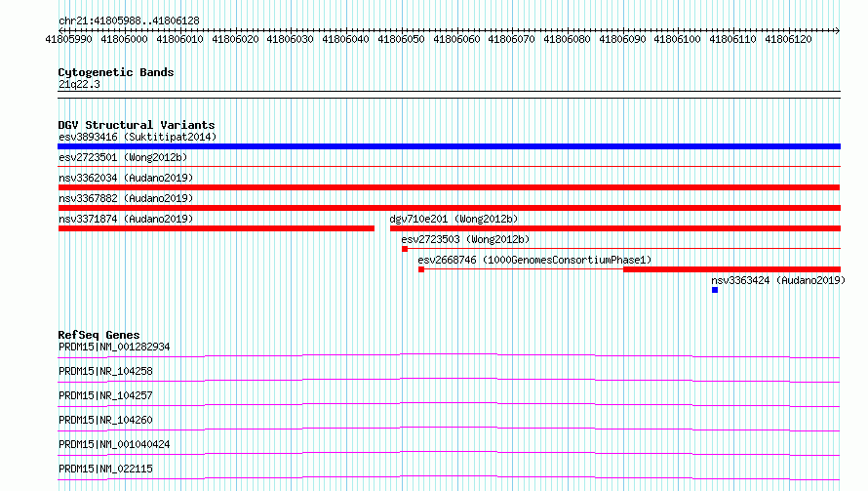Viewport: 868px width, 491px height.
Task: Click ruler position 41806060
Action: (x=456, y=39)
